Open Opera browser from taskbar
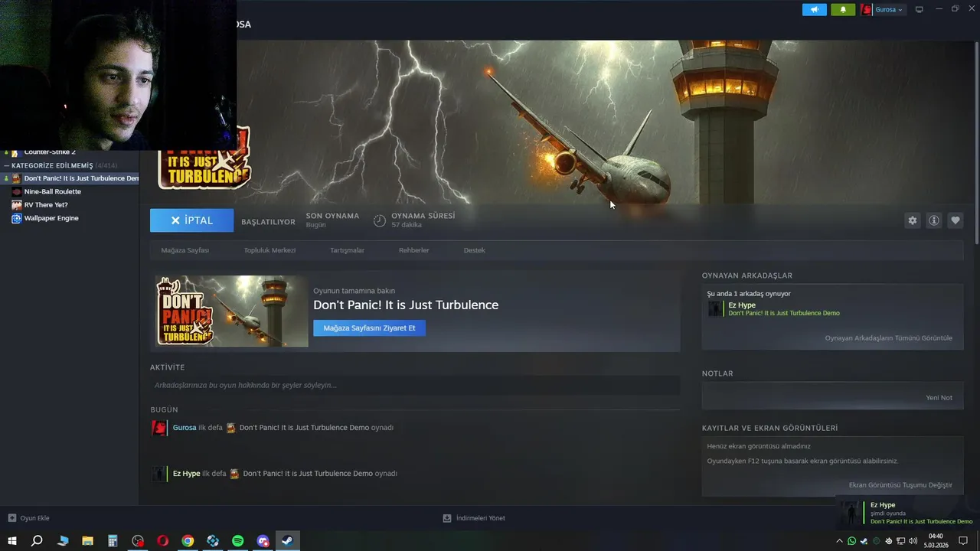Screen dimensions: 980x551 click(163, 541)
